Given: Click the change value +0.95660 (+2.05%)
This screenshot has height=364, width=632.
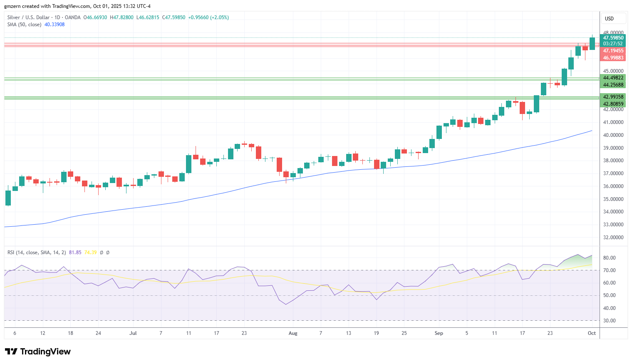Looking at the screenshot, I should coord(208,17).
